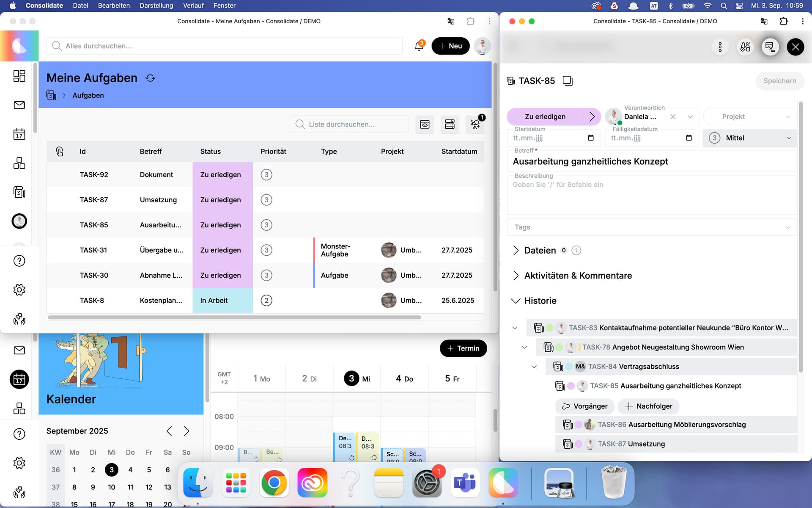The image size is (812, 508).
Task: Clear the Daniela responsible assignment
Action: [x=673, y=116]
